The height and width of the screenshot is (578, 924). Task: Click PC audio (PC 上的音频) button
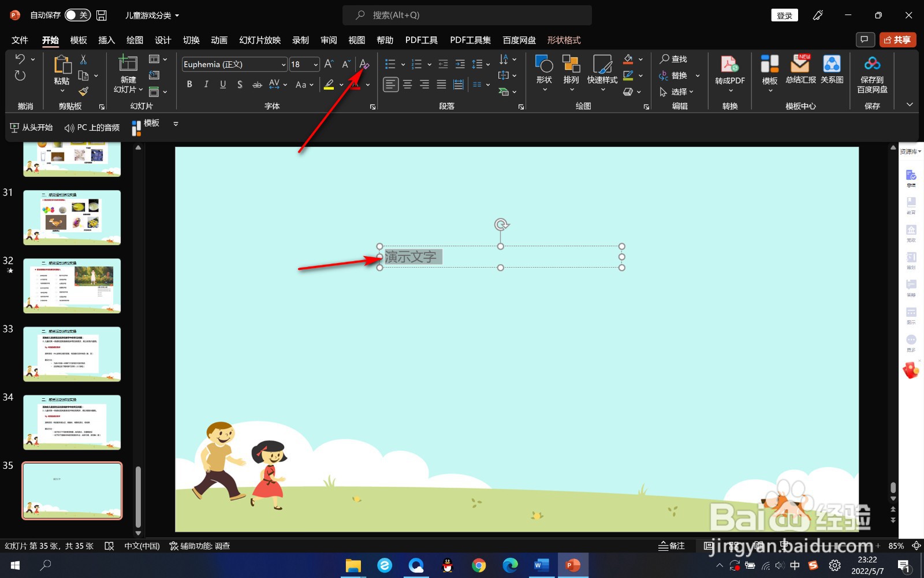click(x=92, y=128)
